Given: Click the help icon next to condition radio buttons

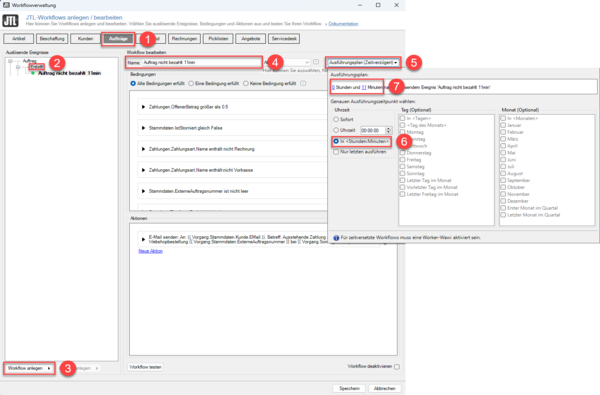Looking at the screenshot, I should (303, 83).
